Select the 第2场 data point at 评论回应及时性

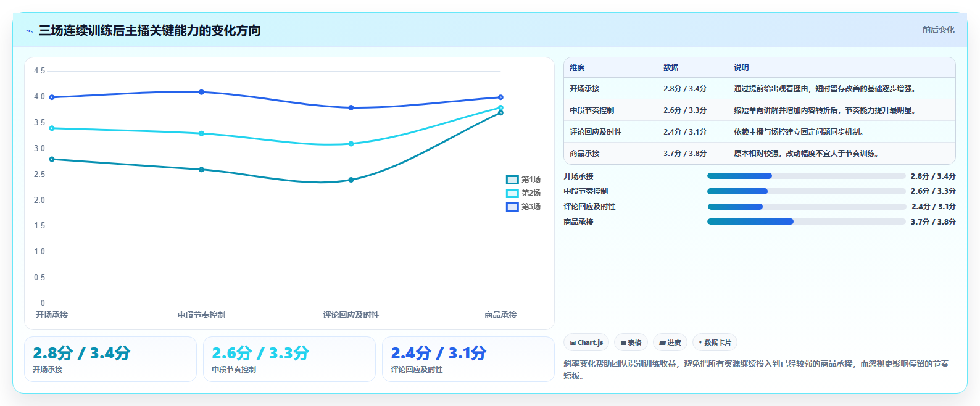point(351,144)
